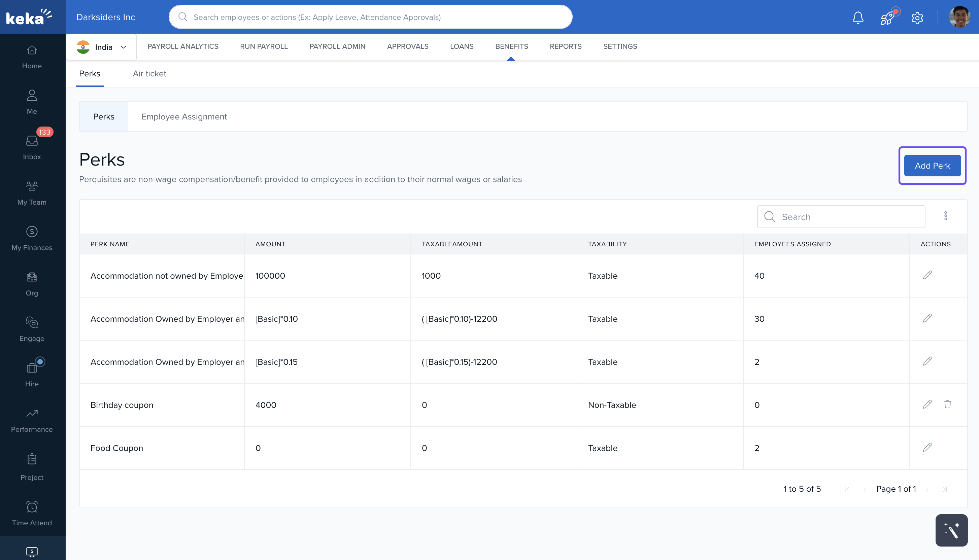Open the user profile avatar menu
This screenshot has width=979, height=560.
click(959, 17)
